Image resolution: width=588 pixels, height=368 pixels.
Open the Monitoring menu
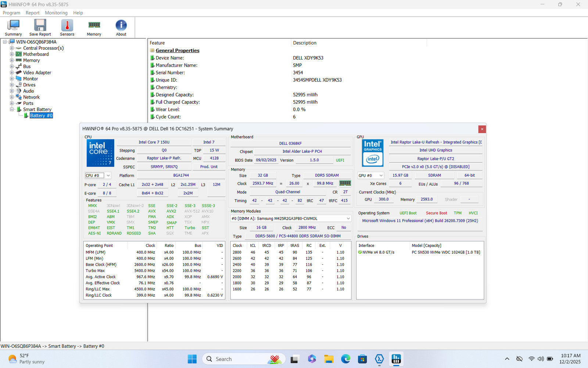pos(56,13)
